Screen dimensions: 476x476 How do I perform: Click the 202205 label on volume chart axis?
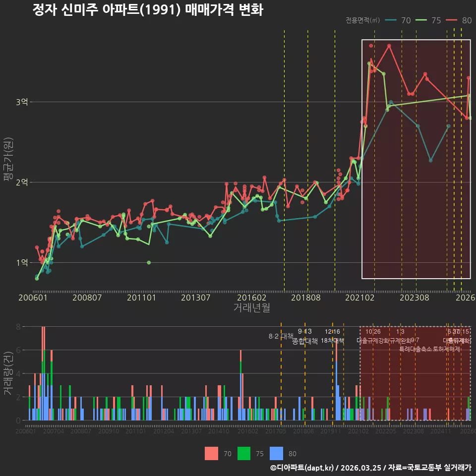click(x=386, y=431)
